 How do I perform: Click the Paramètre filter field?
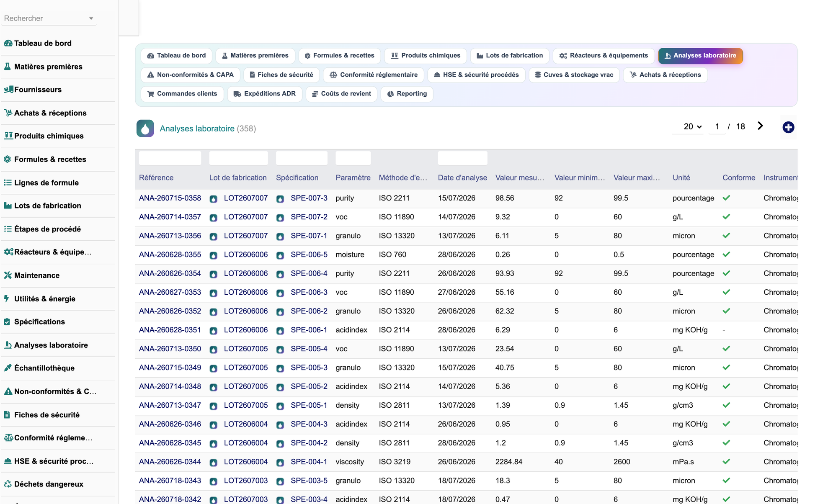[x=353, y=158]
